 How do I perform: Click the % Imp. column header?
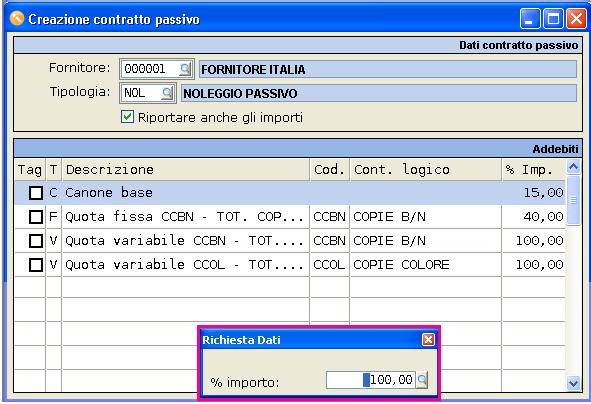click(533, 170)
